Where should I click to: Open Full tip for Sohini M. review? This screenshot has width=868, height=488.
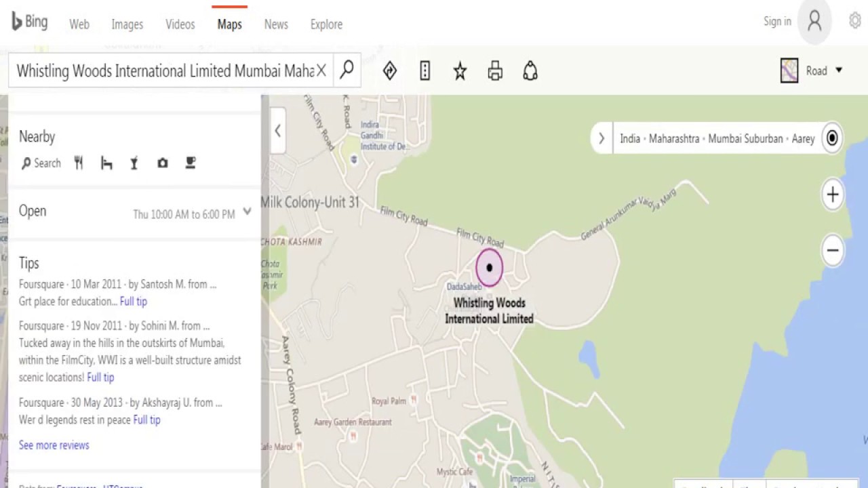click(x=100, y=378)
